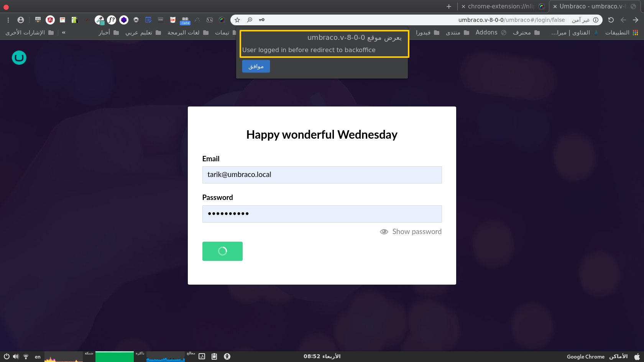
Task: Click the شبكة network usage graph
Action: coord(64,357)
